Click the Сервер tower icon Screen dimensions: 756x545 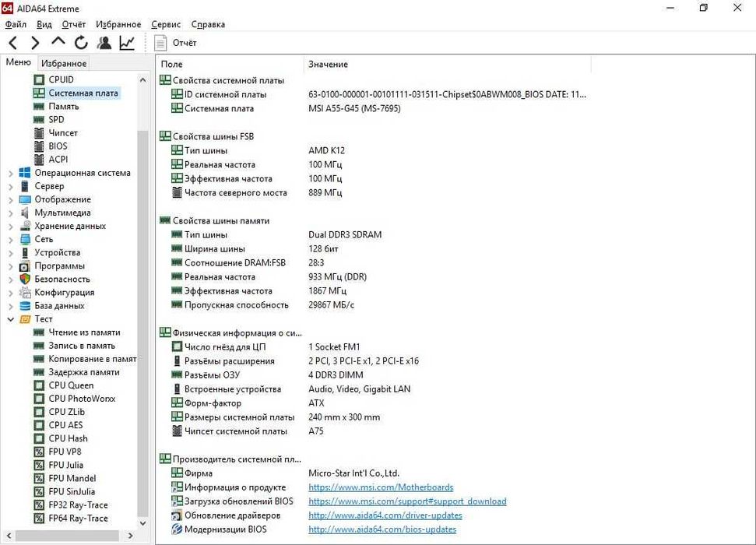tap(25, 186)
